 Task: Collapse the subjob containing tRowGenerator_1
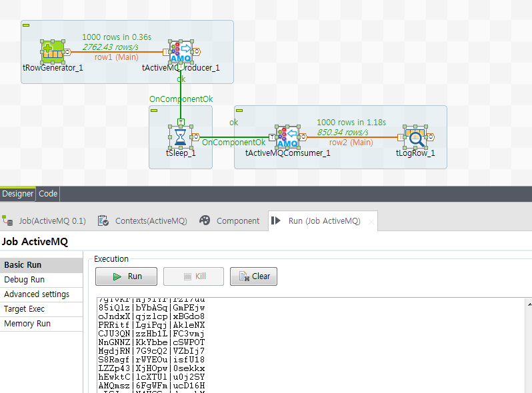(26, 25)
